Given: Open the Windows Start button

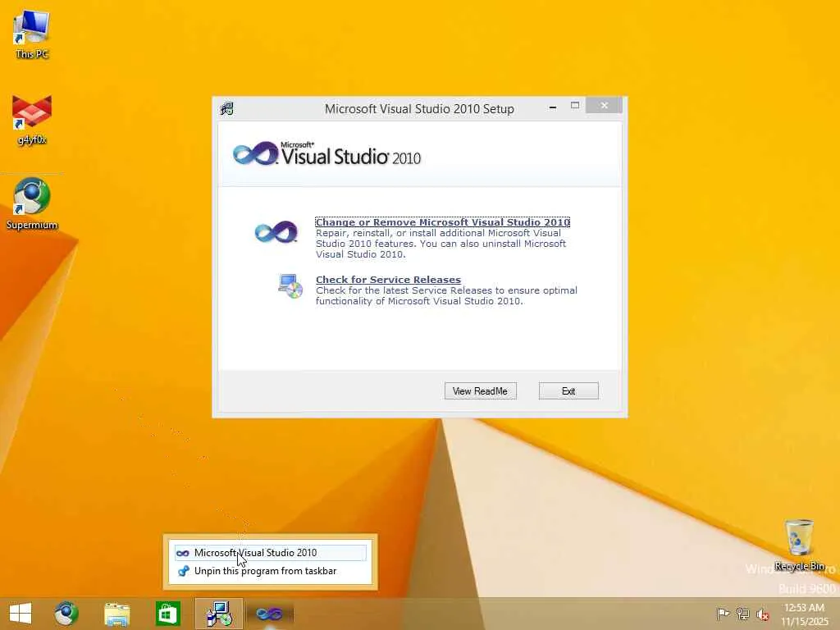Looking at the screenshot, I should click(21, 614).
